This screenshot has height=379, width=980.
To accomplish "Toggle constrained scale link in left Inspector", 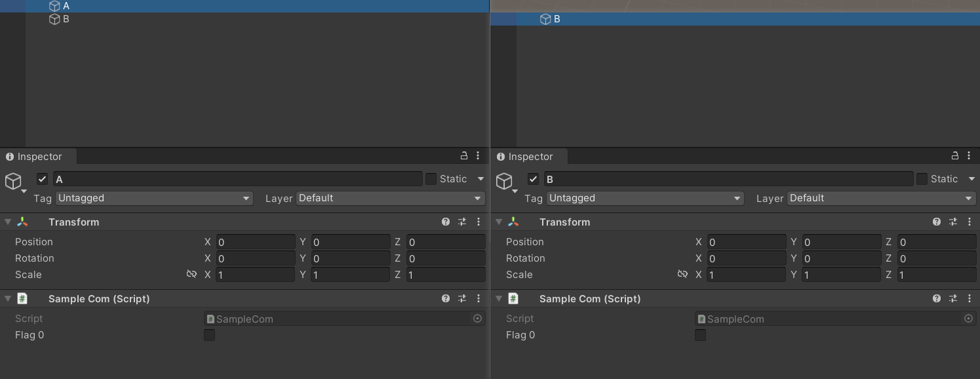I will coord(191,274).
